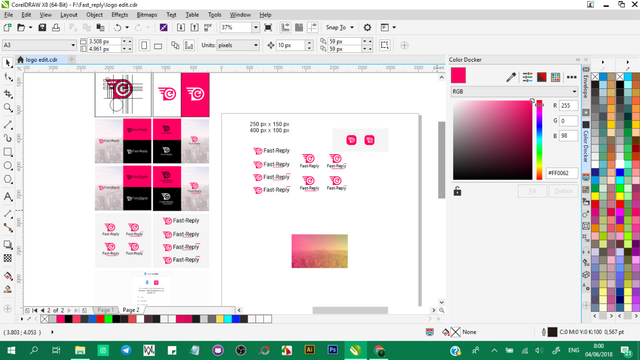Switch page to landscape orientation
Viewport: 640px width, 360px height.
[158, 45]
